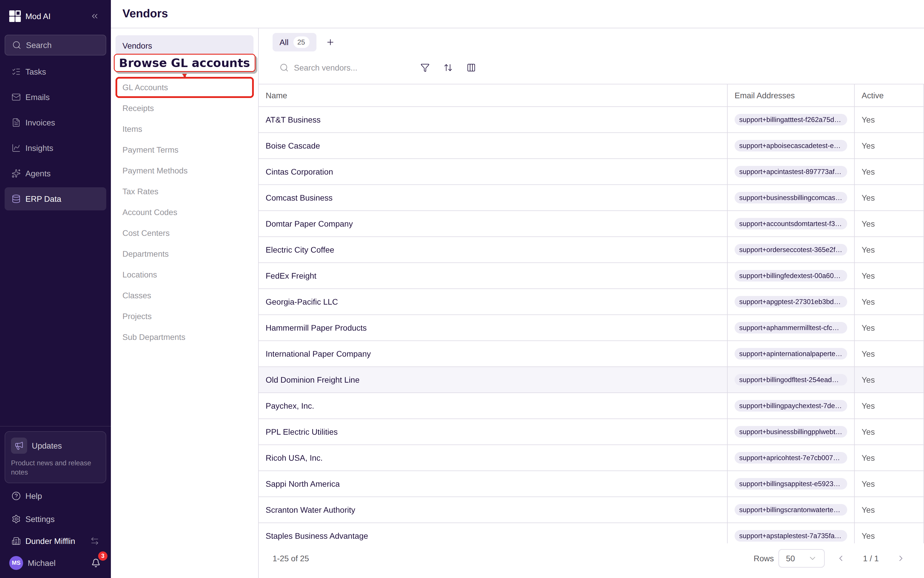
Task: Open Projects in the ERP menu
Action: pyautogui.click(x=185, y=316)
